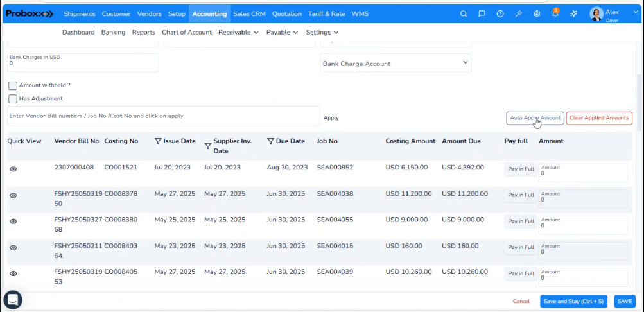Open the support chat bubble widget
This screenshot has height=312, width=644.
tap(13, 299)
